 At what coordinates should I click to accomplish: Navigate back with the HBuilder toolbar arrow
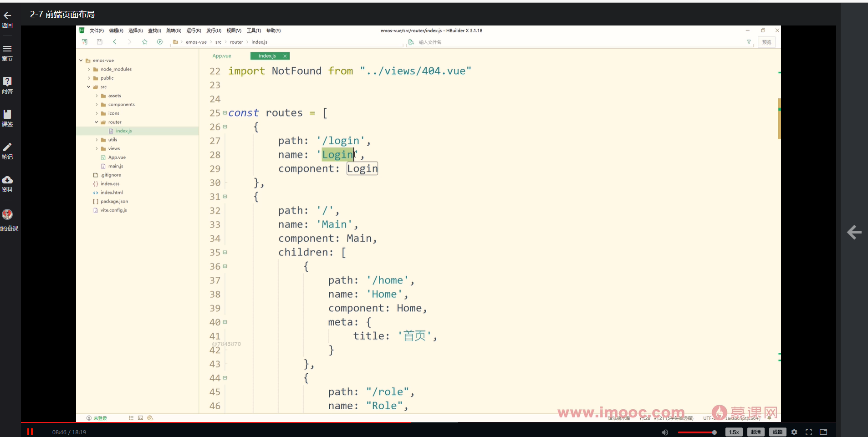pos(115,42)
